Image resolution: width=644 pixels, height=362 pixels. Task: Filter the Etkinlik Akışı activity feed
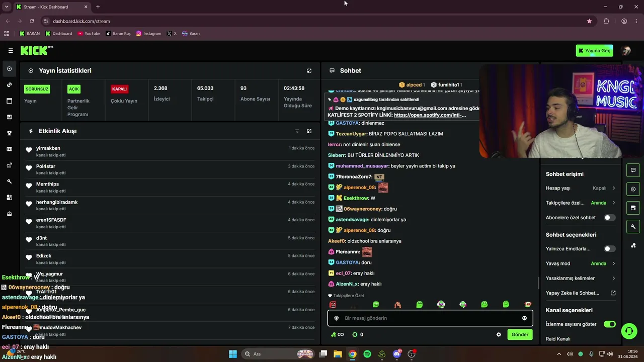click(297, 131)
